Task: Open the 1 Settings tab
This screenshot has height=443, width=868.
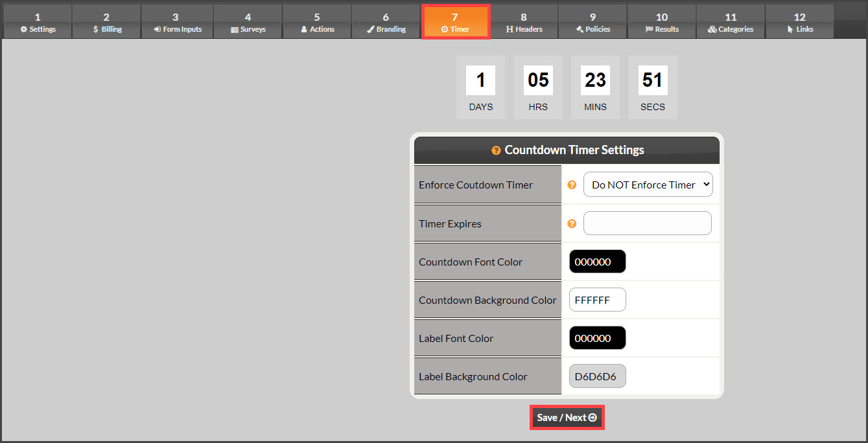Action: (x=38, y=21)
